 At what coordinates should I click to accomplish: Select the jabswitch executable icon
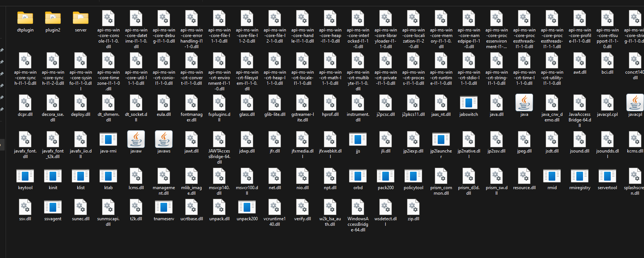click(x=469, y=103)
